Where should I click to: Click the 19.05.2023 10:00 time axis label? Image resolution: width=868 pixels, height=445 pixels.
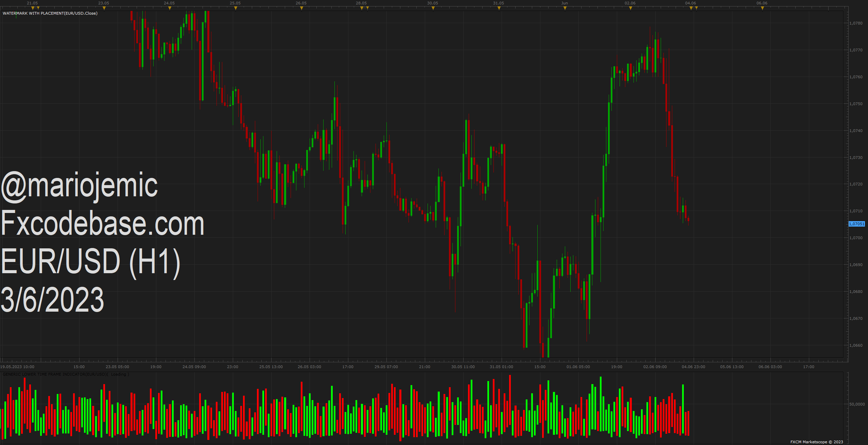17,367
